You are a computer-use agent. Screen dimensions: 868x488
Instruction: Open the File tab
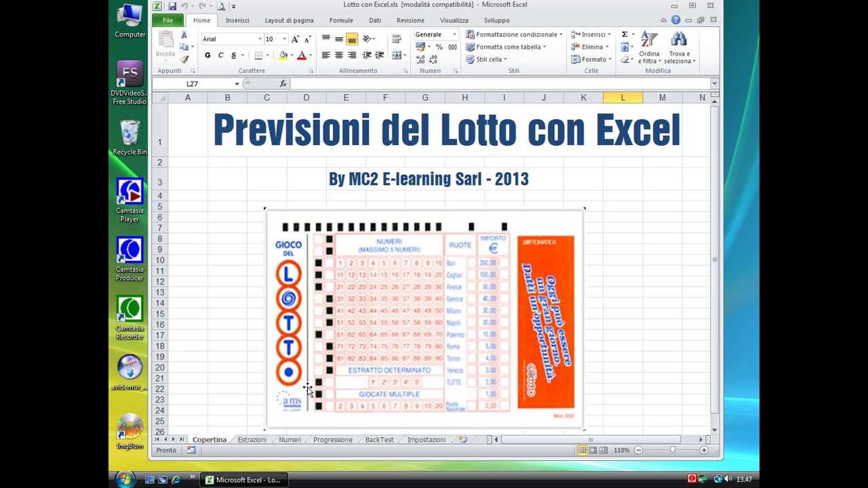167,20
